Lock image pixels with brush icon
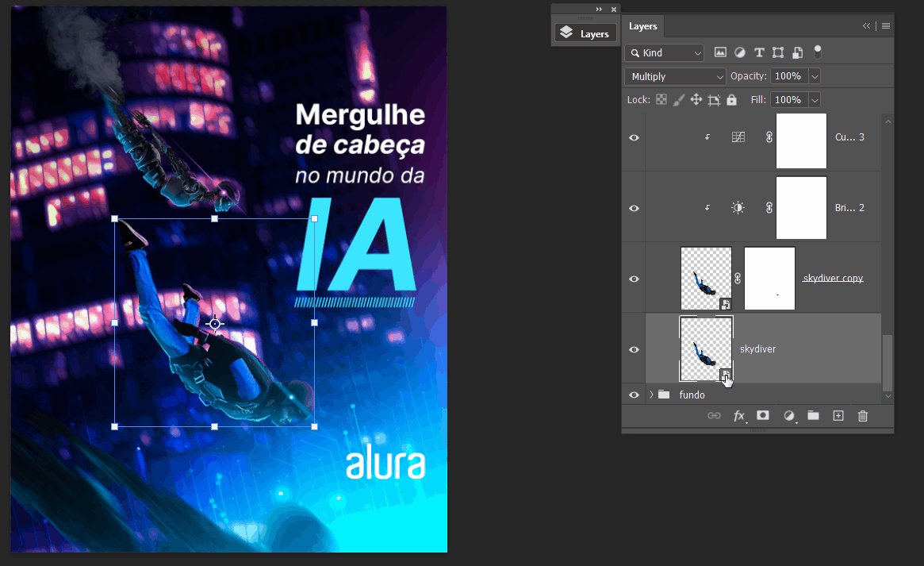The width and height of the screenshot is (924, 566). (679, 100)
